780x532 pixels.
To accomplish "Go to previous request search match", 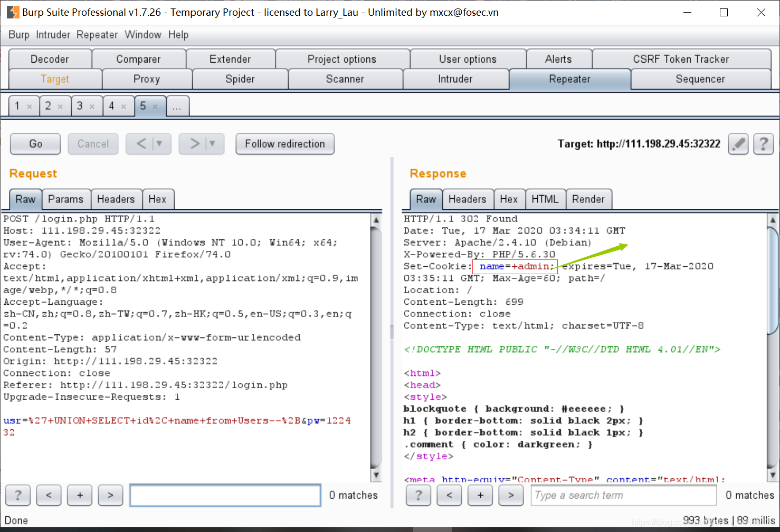I will click(49, 495).
